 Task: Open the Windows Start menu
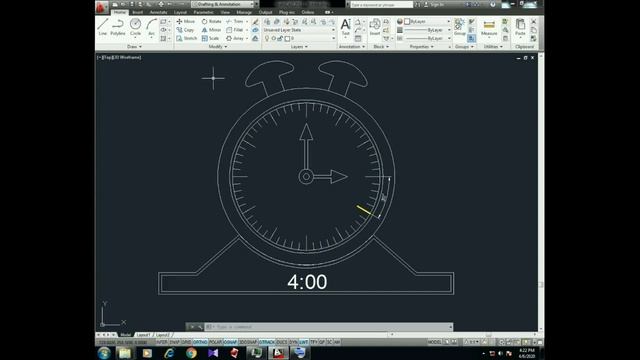[x=104, y=353]
